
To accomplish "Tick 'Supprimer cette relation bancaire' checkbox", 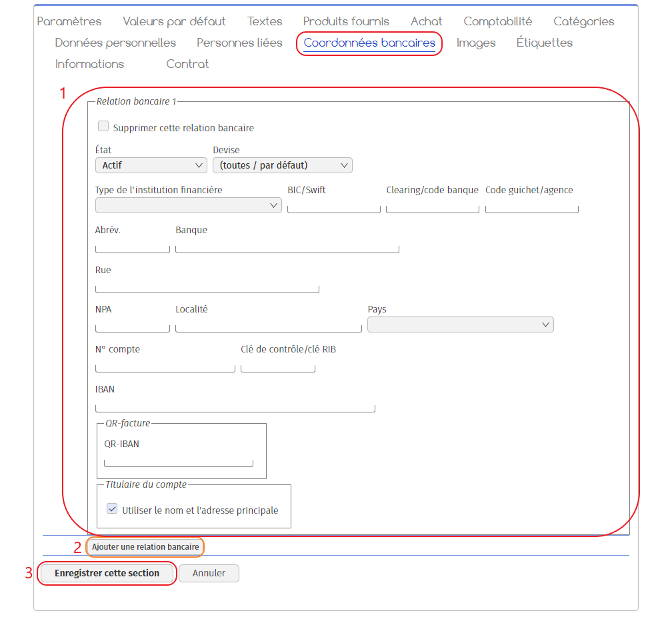I will pyautogui.click(x=103, y=127).
